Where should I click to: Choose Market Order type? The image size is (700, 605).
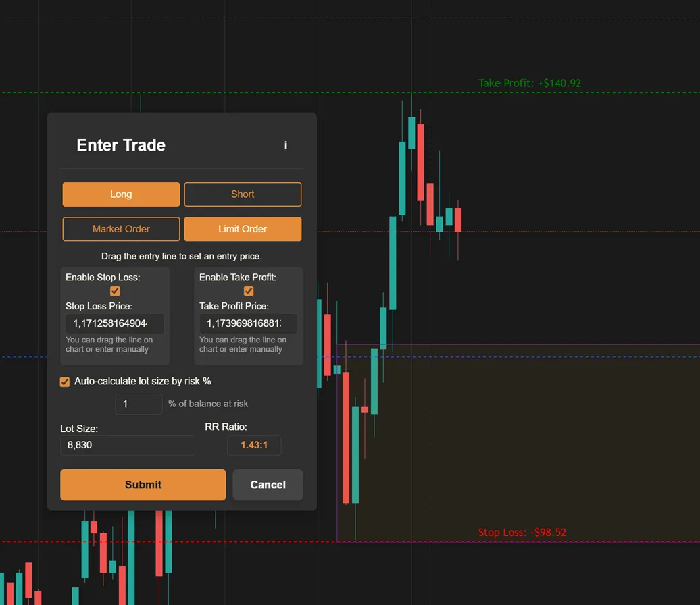pyautogui.click(x=121, y=229)
